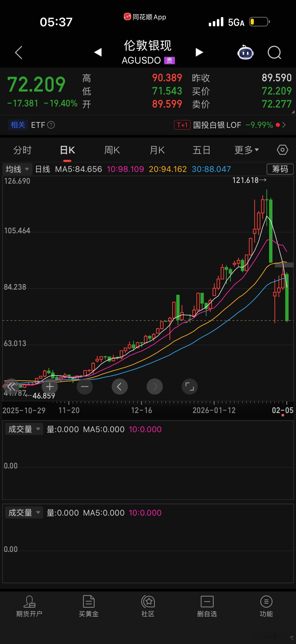This screenshot has width=296, height=644.
Task: Open 买黄金 buy gold icon
Action: point(89,606)
